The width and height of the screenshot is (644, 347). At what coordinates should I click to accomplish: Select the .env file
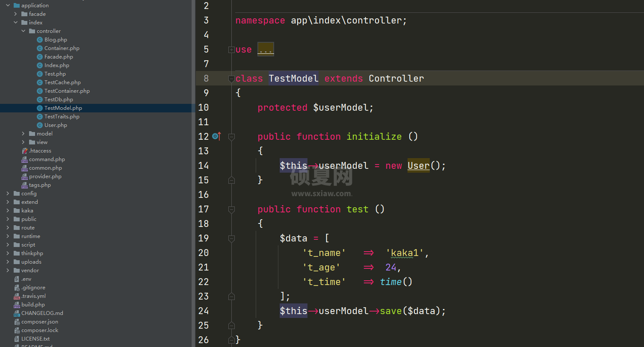[26, 279]
